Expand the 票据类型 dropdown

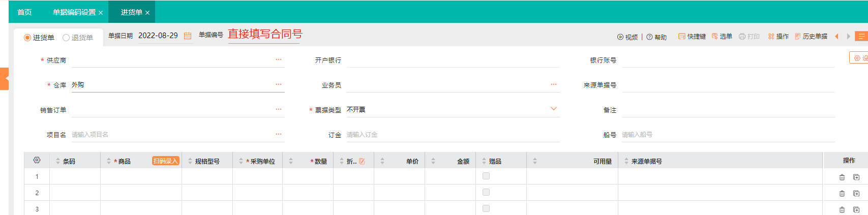click(554, 109)
